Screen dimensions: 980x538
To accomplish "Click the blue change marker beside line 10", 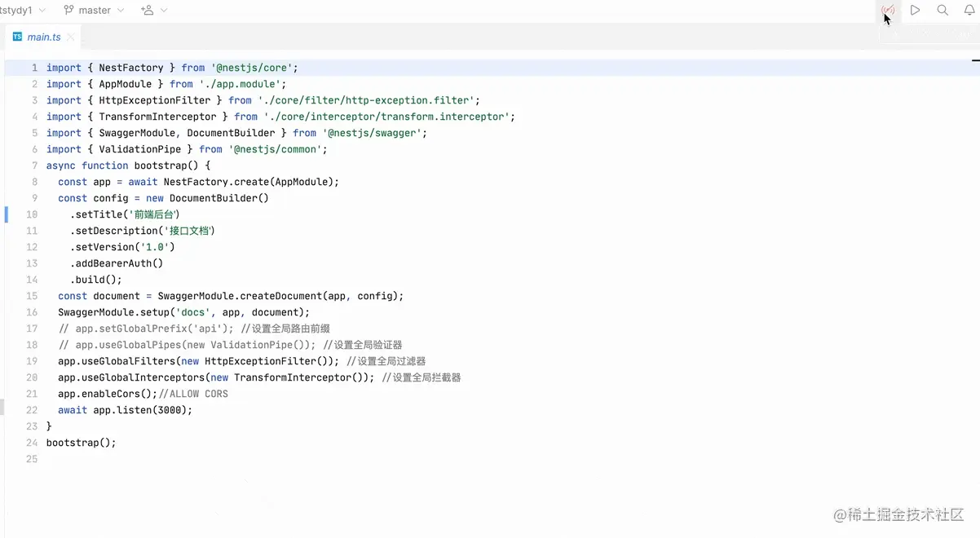I will click(x=6, y=214).
